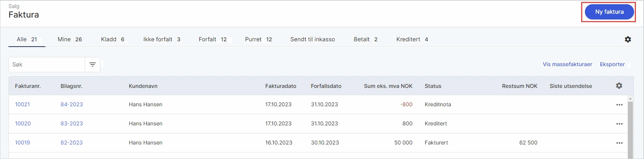This screenshot has width=644, height=159.
Task: Open more actions menu for invoice 10020
Action: point(619,124)
